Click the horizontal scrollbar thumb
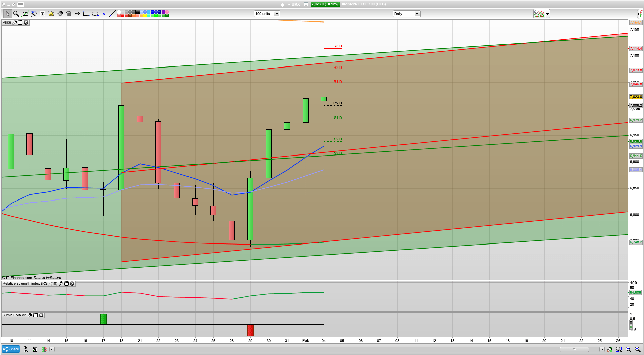 pos(574,349)
